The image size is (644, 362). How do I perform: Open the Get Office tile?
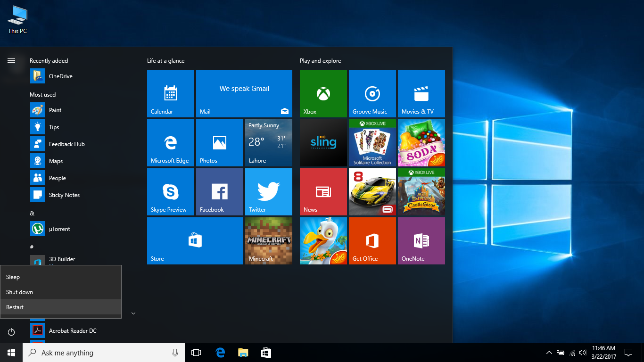pos(372,241)
